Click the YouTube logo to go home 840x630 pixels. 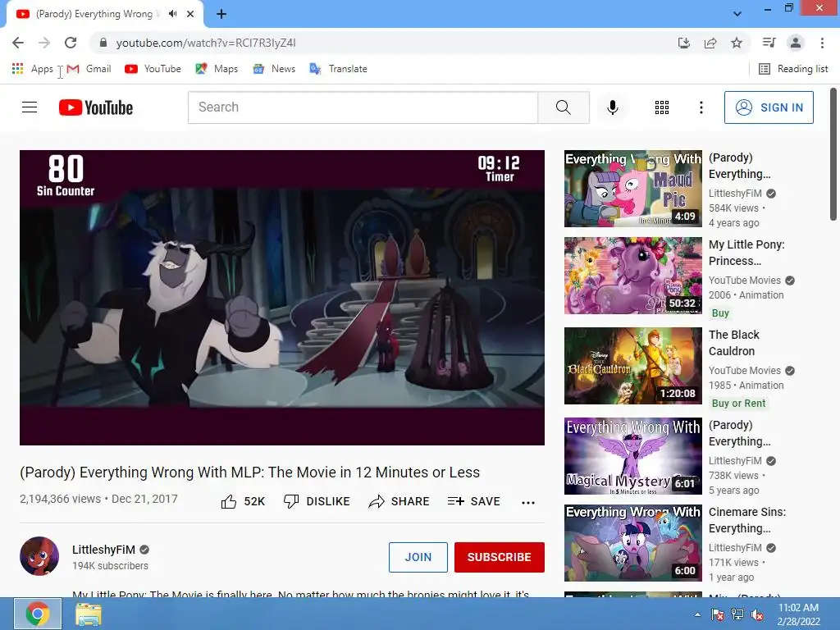pos(96,107)
